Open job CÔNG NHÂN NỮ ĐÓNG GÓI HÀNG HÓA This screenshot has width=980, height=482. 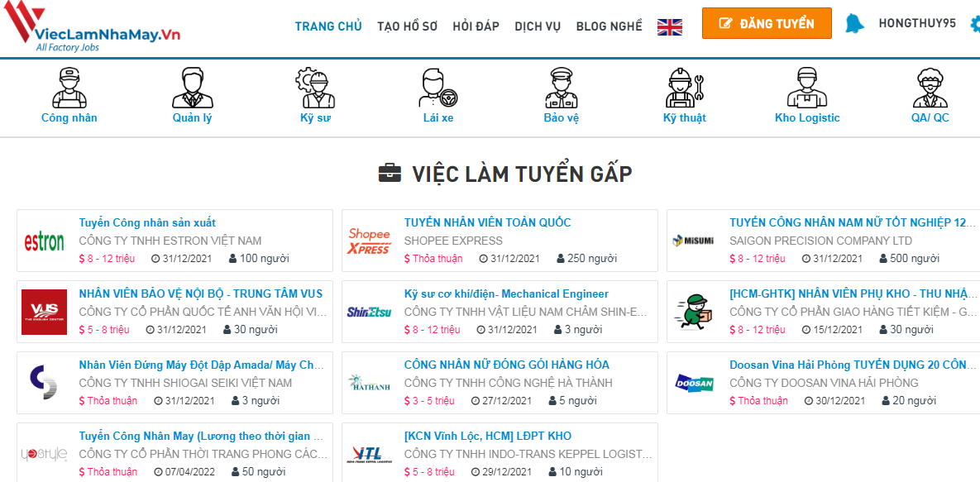coord(507,365)
